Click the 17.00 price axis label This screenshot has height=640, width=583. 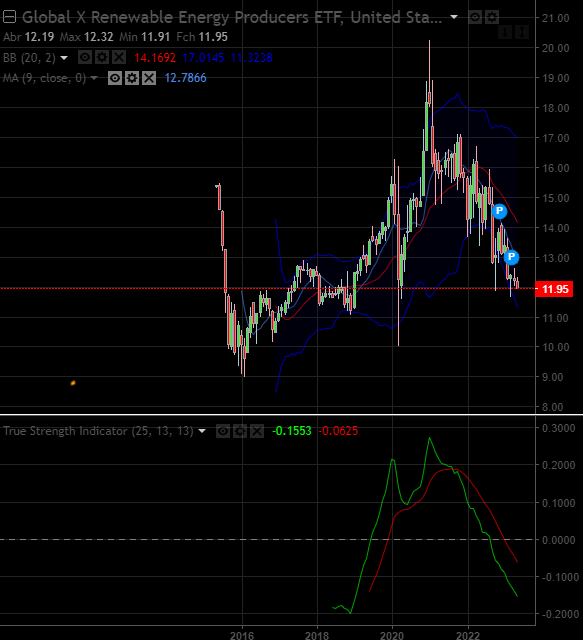[555, 138]
